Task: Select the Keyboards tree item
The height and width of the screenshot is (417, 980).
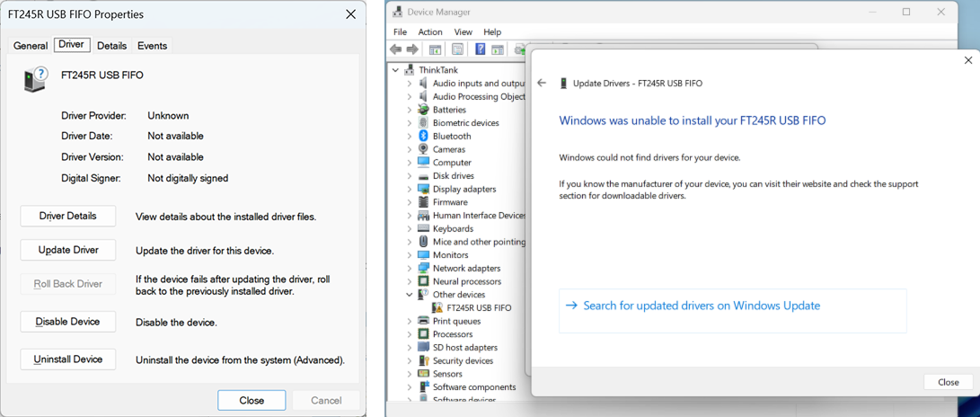Action: point(453,229)
